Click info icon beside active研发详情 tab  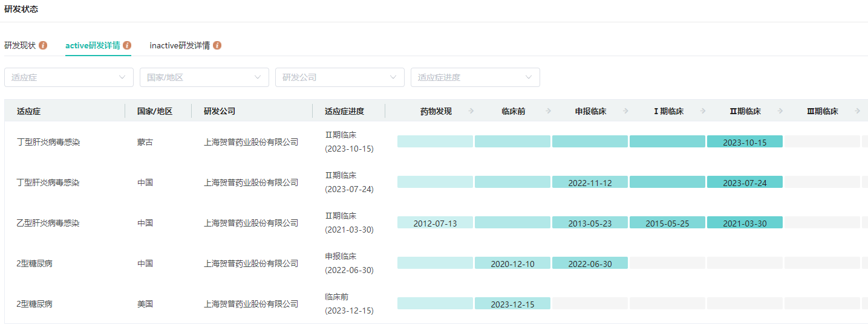pos(127,45)
